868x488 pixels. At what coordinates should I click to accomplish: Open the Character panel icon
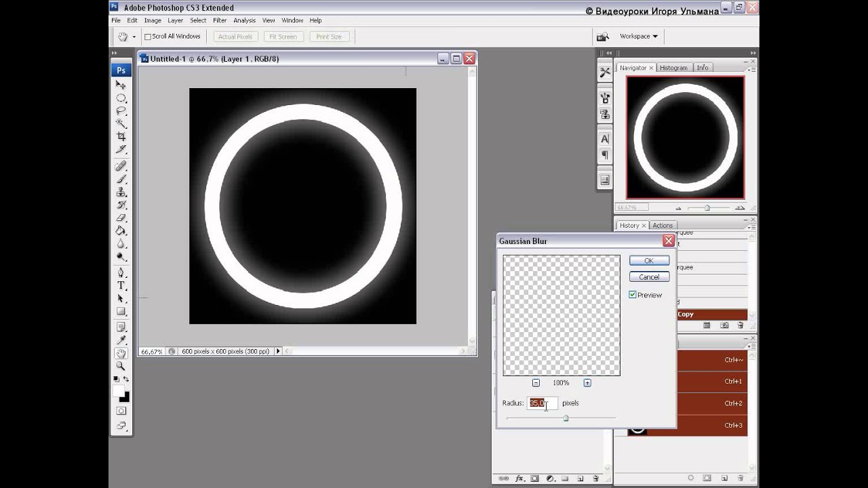coord(605,139)
